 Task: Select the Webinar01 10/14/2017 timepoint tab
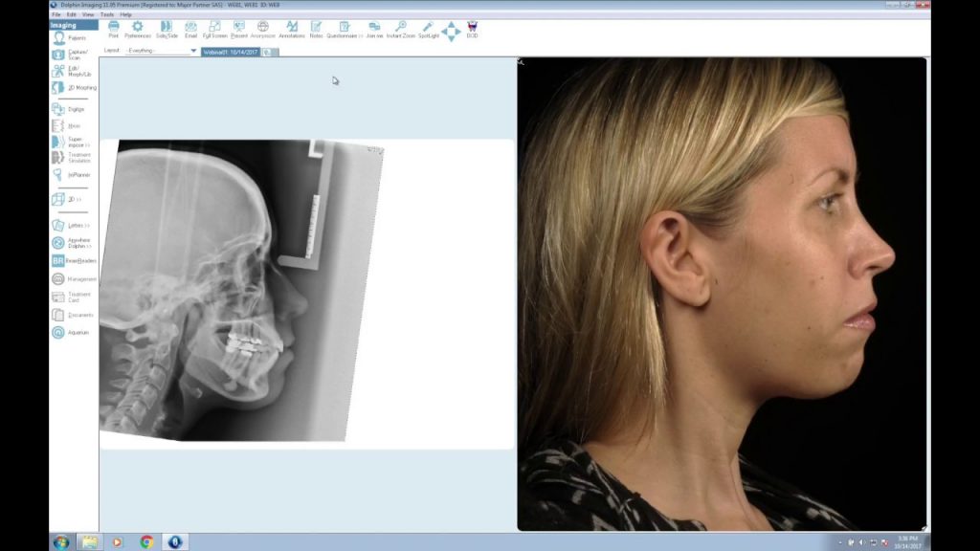tap(233, 52)
